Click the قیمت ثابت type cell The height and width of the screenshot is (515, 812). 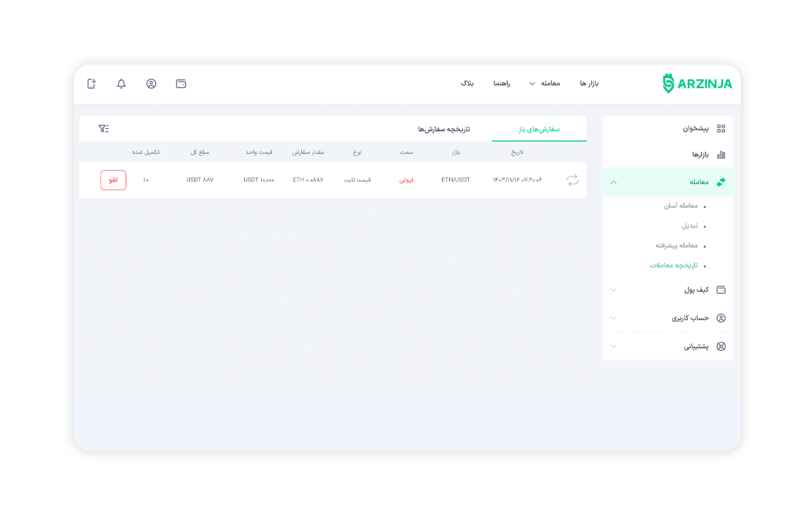357,180
